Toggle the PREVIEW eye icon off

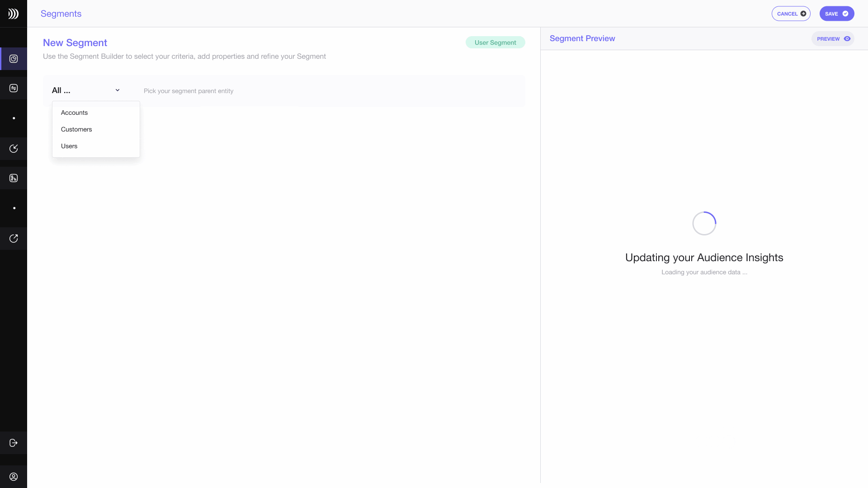(x=847, y=39)
